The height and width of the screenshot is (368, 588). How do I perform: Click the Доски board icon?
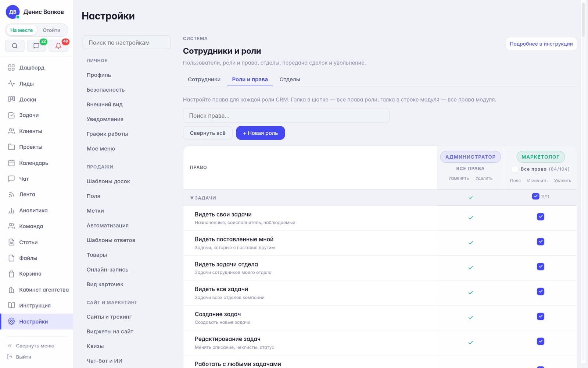coord(11,99)
